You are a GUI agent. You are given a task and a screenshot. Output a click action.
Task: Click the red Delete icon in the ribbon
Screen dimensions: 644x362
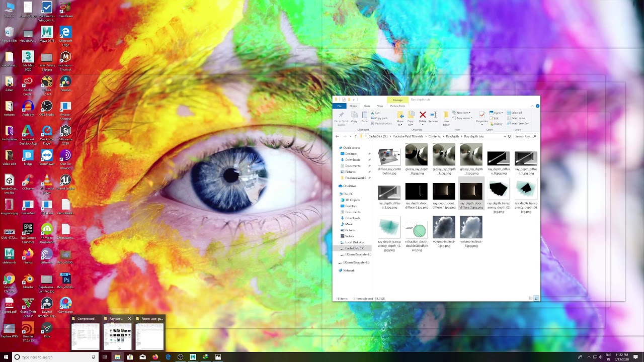coord(423,116)
